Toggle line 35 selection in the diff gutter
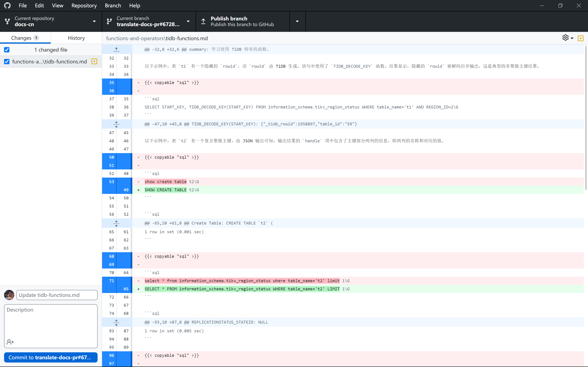 tap(111, 83)
